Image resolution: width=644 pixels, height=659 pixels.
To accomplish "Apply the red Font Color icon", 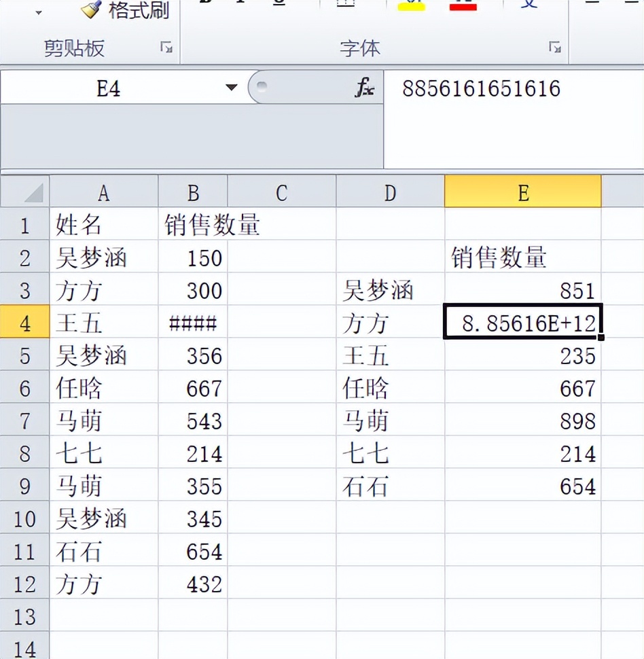I will tap(462, 3).
